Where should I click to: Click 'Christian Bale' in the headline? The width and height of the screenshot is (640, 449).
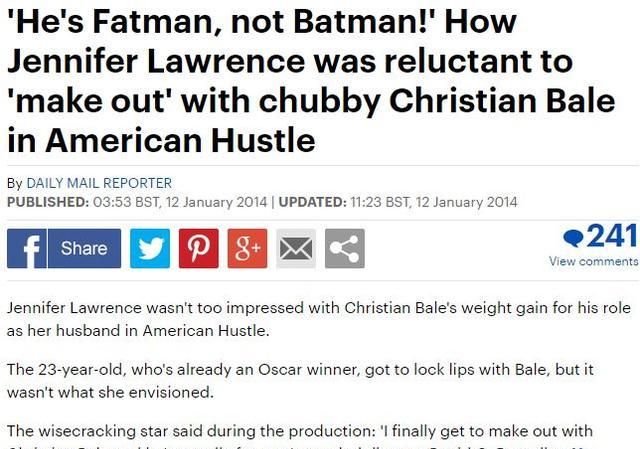(502, 101)
